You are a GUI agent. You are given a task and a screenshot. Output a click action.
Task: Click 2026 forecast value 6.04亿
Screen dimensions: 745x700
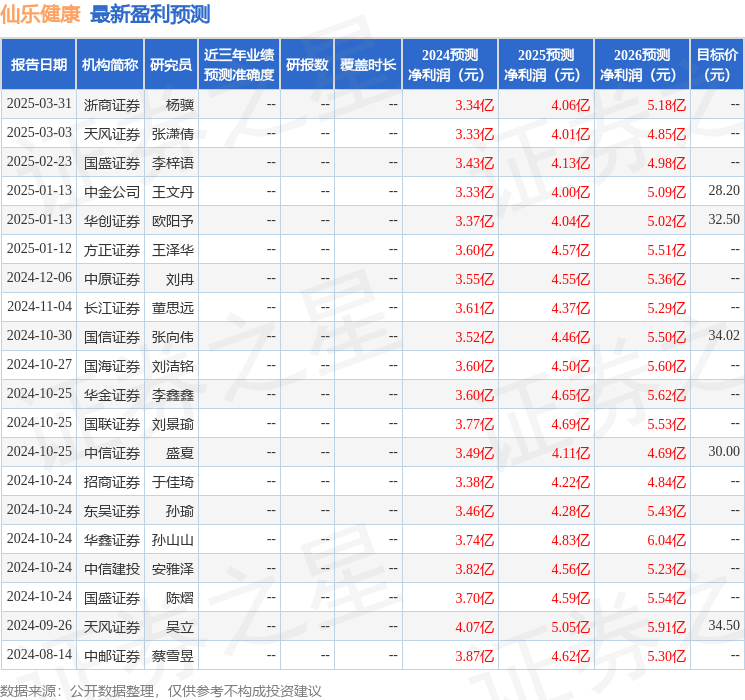tap(666, 540)
